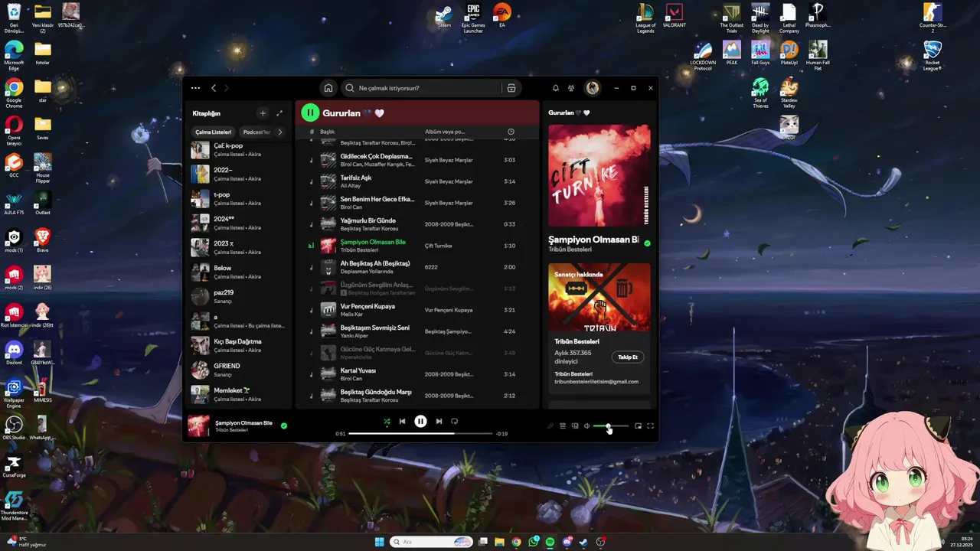
Task: Go back with the left arrow
Action: pos(214,88)
